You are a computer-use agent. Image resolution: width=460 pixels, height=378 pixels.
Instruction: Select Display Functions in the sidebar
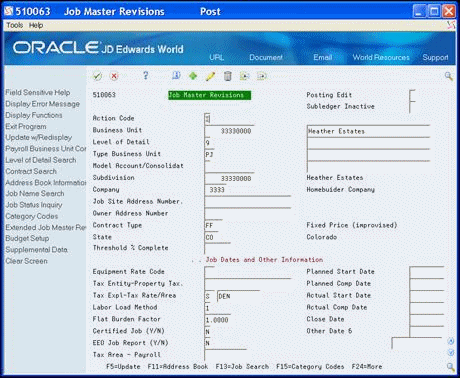[34, 115]
